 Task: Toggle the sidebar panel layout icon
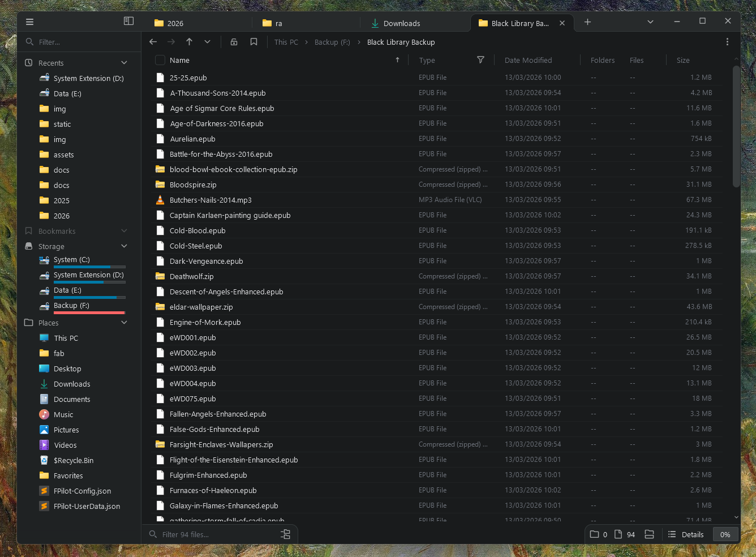coord(128,21)
